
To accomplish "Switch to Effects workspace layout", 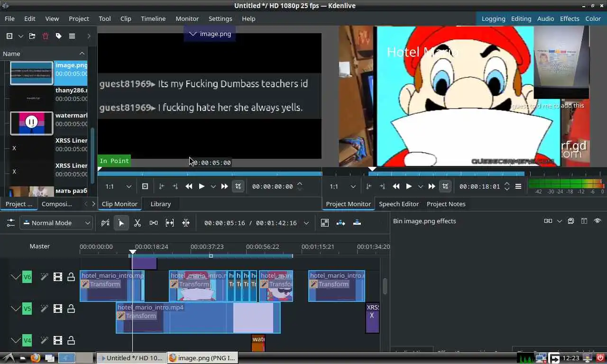I will coord(570,18).
